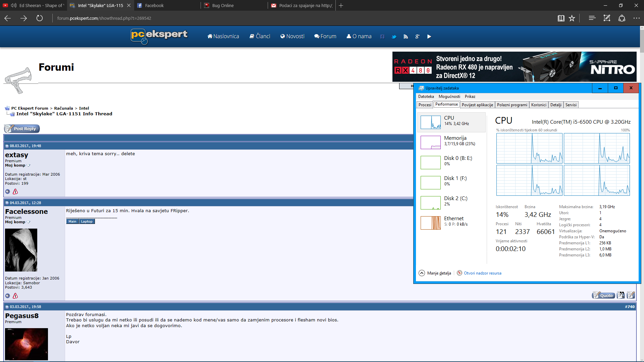This screenshot has width=644, height=362.
Task: Click Facelessone online status icon
Action: [x=8, y=296]
